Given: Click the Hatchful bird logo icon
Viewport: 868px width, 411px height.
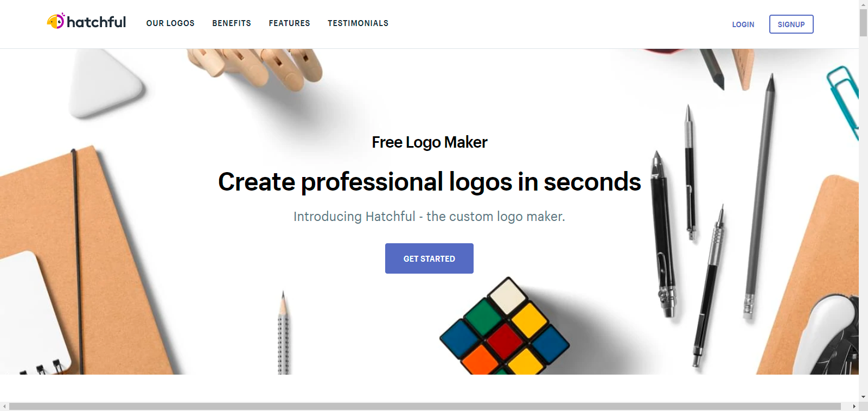Looking at the screenshot, I should pos(55,21).
